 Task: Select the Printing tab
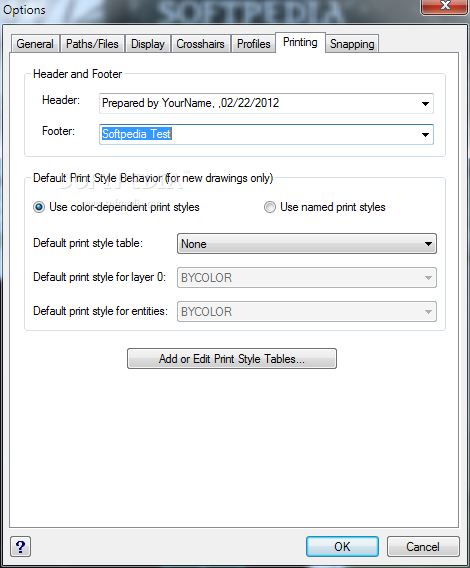coord(300,42)
